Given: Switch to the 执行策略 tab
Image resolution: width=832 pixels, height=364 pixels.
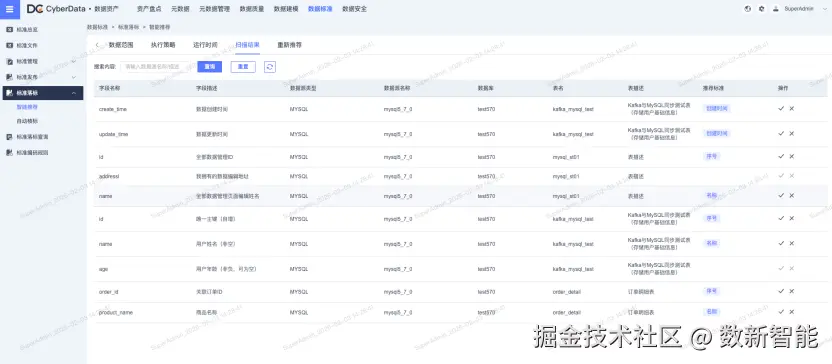Looking at the screenshot, I should 163,45.
